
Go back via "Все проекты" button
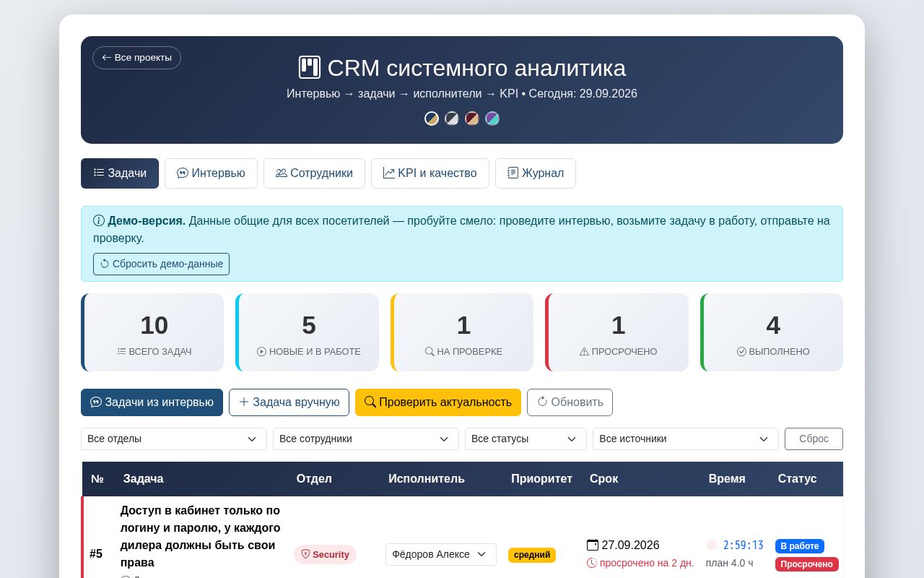point(136,58)
